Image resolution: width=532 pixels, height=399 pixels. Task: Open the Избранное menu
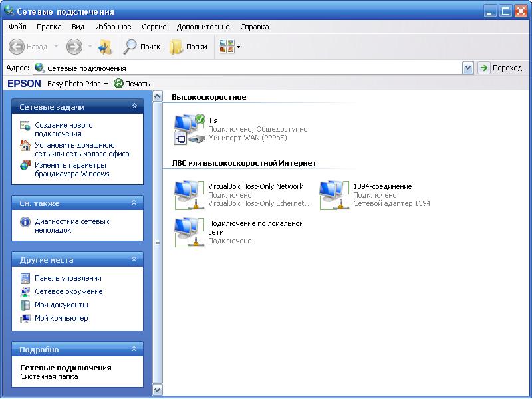click(x=113, y=27)
